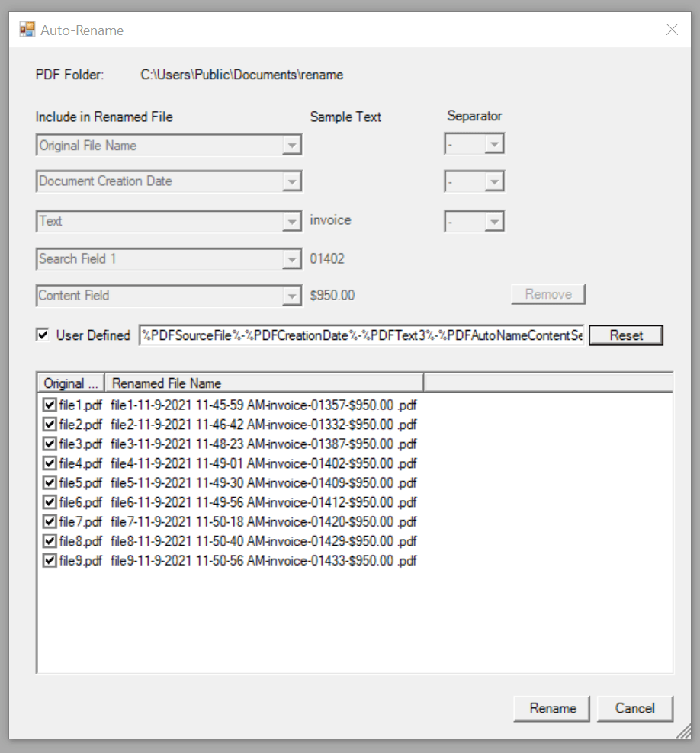Image resolution: width=700 pixels, height=753 pixels.
Task: Click the Rename button
Action: (x=551, y=708)
